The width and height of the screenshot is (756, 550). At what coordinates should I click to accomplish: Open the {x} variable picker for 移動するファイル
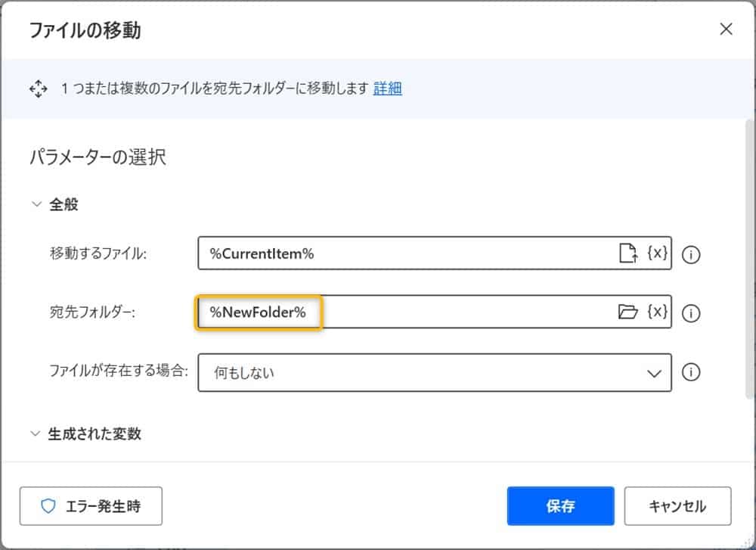tap(657, 254)
